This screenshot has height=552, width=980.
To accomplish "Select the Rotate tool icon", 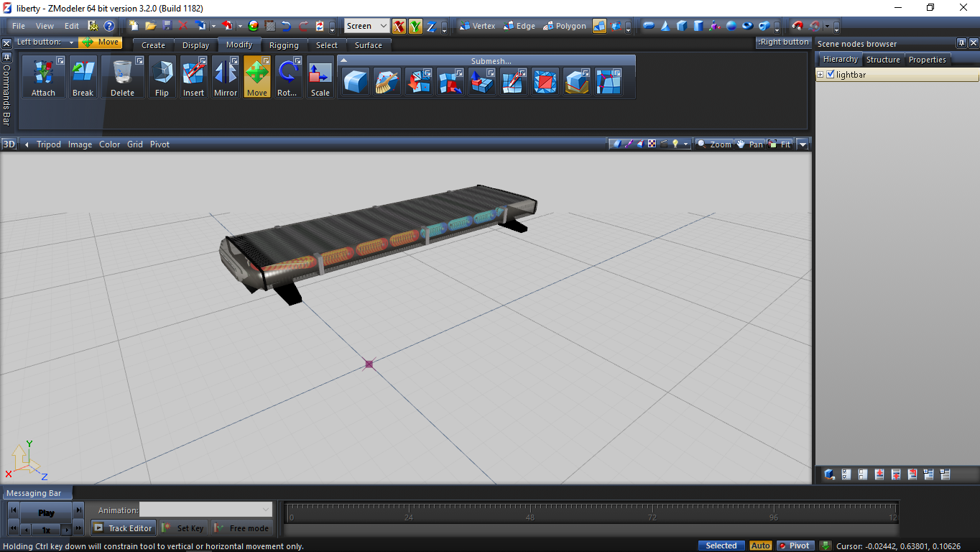I will [287, 77].
